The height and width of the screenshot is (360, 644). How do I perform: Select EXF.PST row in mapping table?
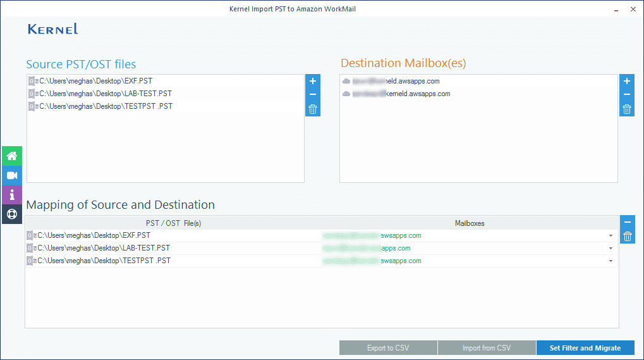pyautogui.click(x=174, y=235)
